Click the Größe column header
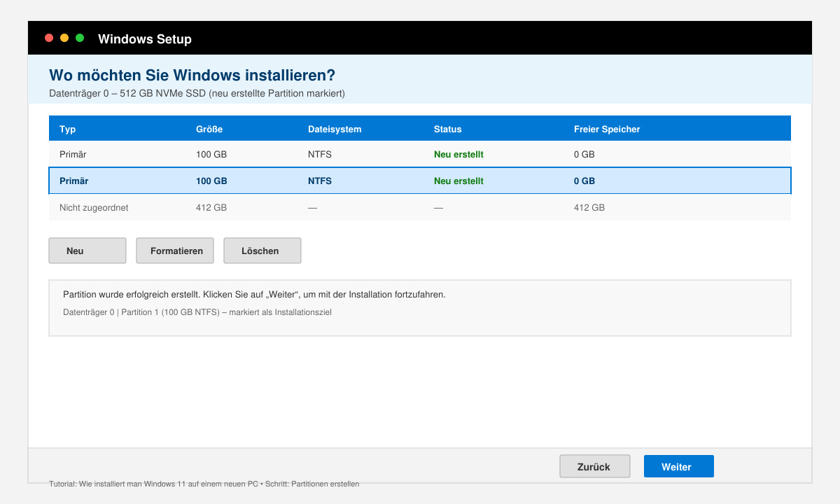 (209, 129)
